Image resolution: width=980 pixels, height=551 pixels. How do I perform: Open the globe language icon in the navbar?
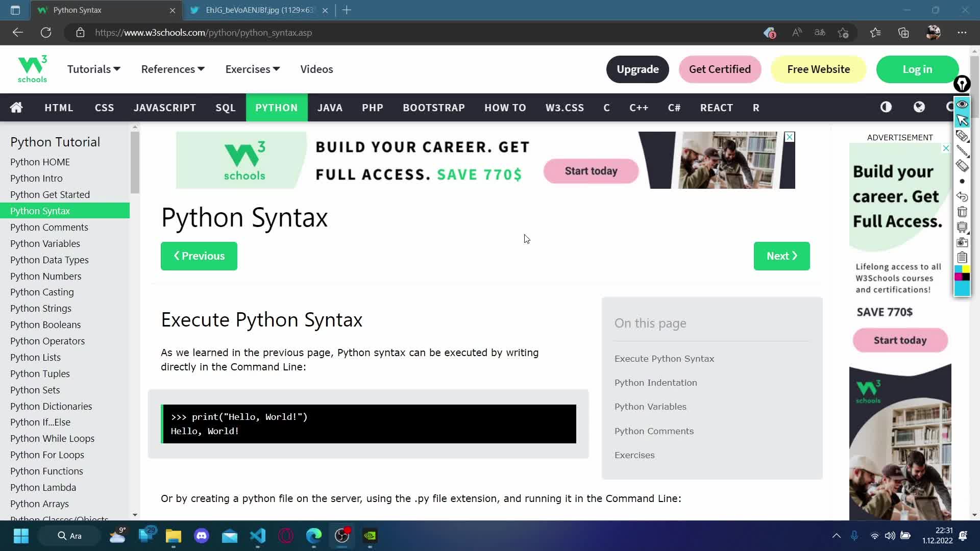pyautogui.click(x=919, y=107)
